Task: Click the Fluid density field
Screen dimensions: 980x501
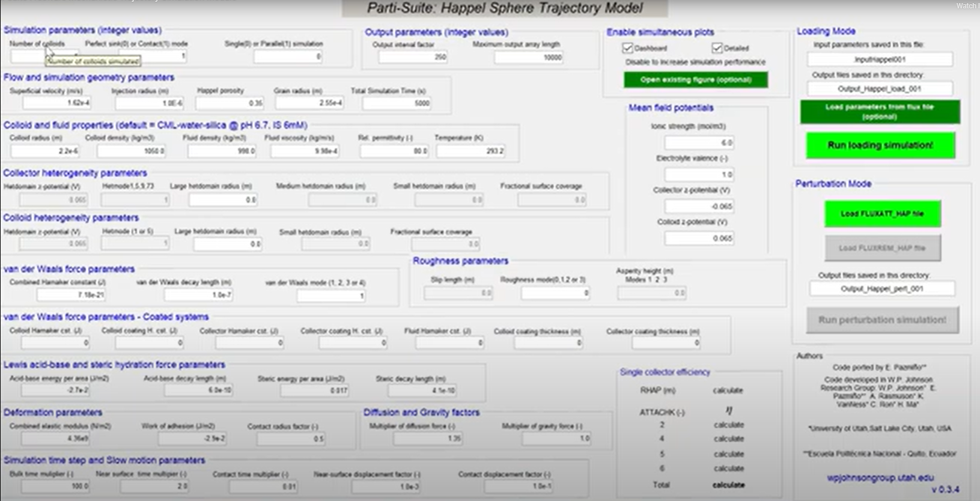Action: [222, 151]
